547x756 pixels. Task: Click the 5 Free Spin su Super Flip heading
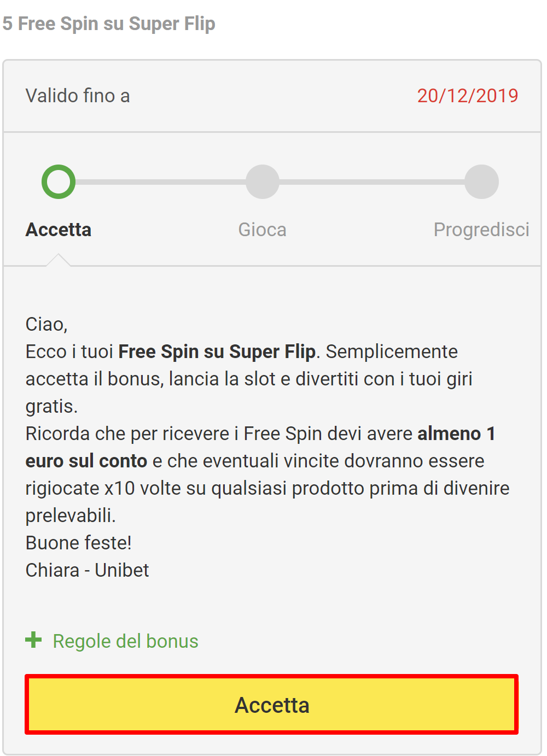click(x=109, y=24)
